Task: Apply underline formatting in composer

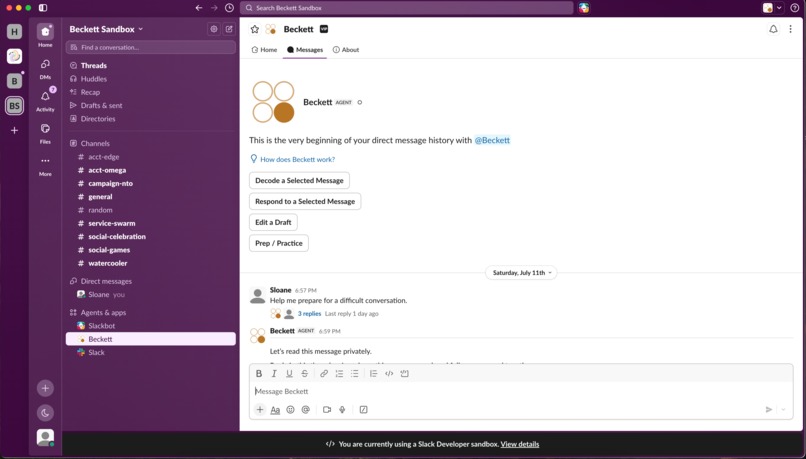Action: tap(289, 374)
